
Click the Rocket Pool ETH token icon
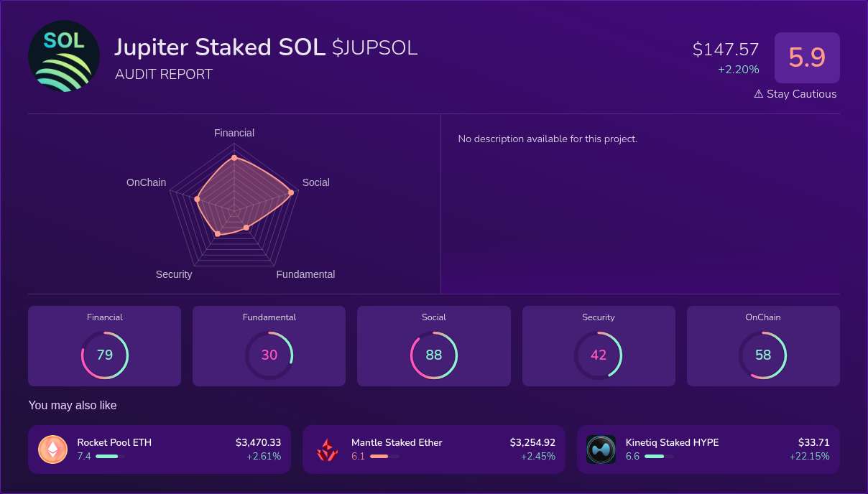[x=52, y=449]
